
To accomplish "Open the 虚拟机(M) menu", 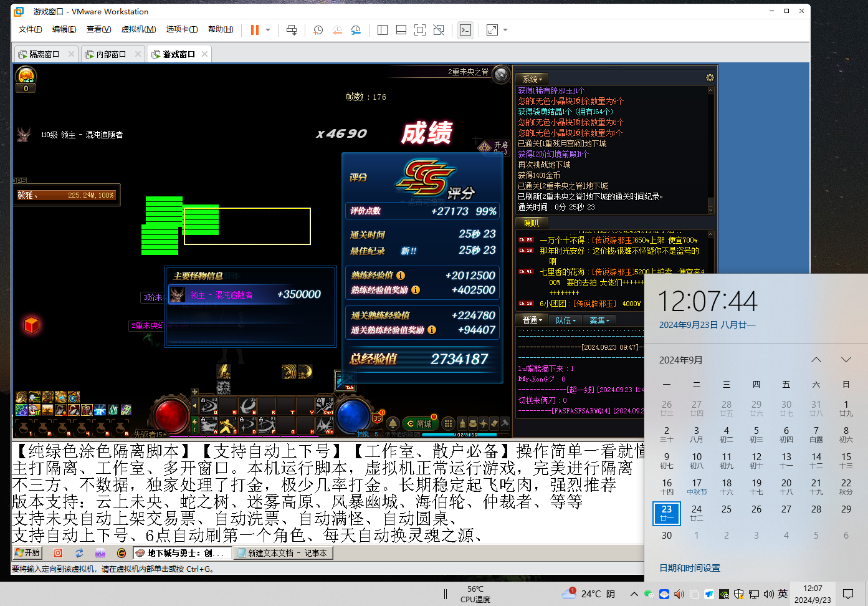I will point(138,29).
